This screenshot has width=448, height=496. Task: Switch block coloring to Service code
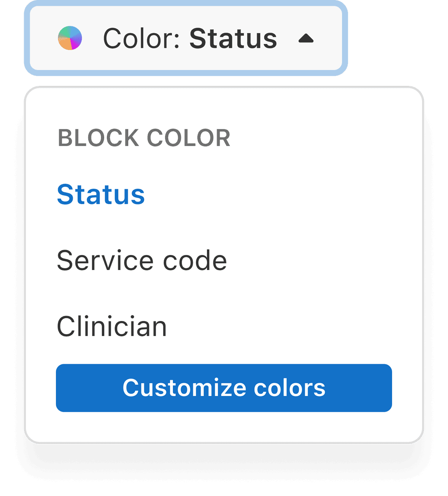point(142,261)
